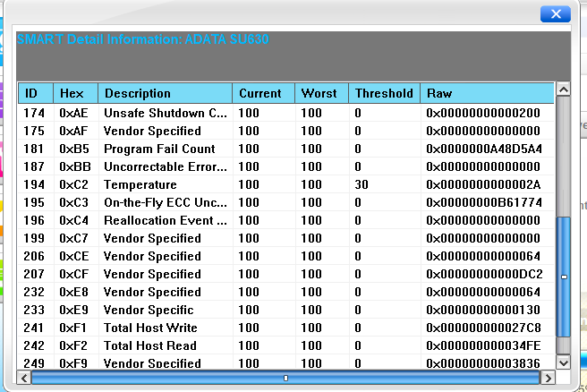Click raw value 0x0000000A48D5A4

point(484,149)
